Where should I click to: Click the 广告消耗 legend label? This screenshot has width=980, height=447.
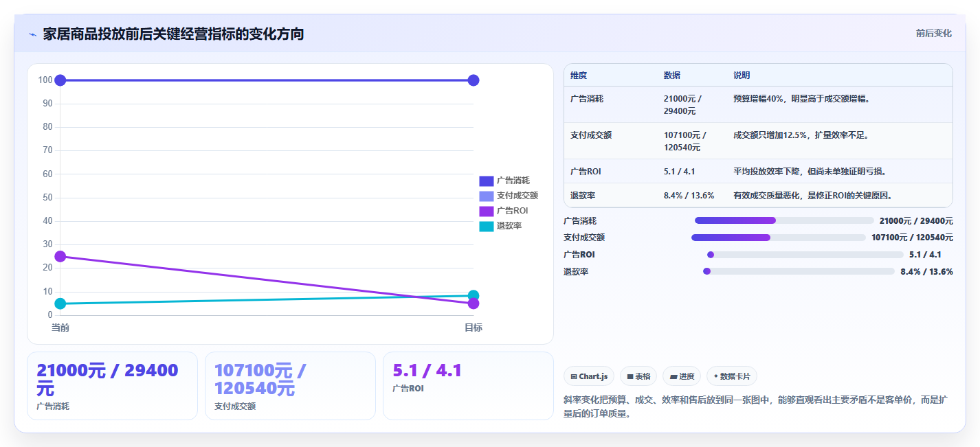click(513, 181)
